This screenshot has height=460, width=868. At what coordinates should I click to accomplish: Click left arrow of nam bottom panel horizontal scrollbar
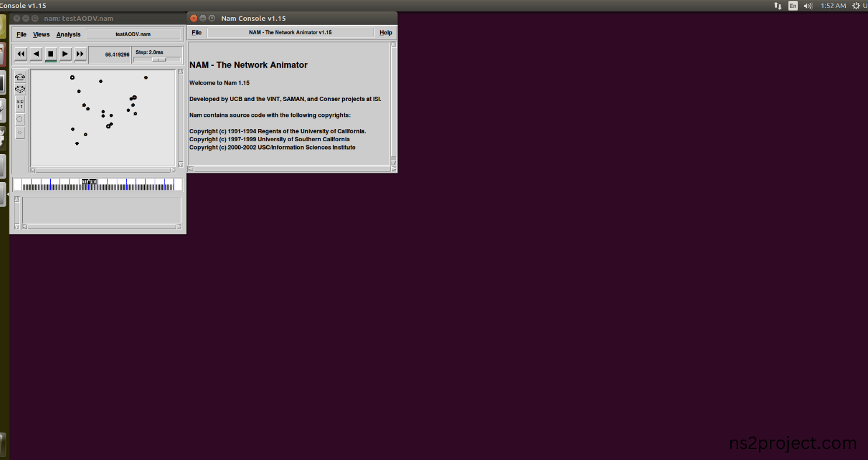(25, 226)
